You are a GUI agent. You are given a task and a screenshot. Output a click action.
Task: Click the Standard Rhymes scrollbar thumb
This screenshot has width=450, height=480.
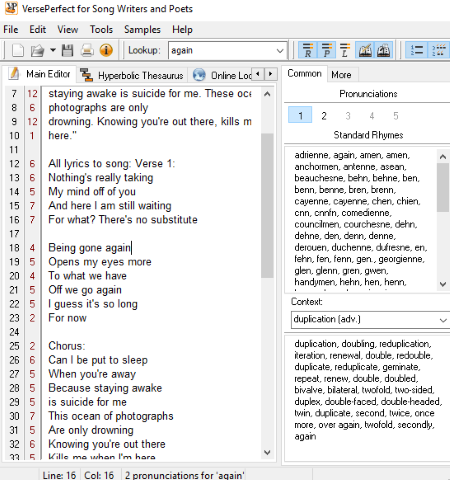443,187
